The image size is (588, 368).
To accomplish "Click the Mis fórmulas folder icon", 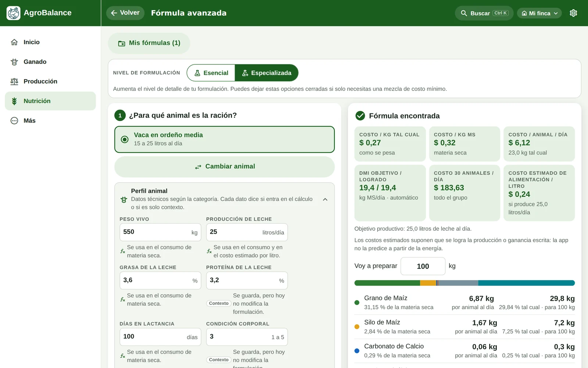I will click(x=122, y=43).
